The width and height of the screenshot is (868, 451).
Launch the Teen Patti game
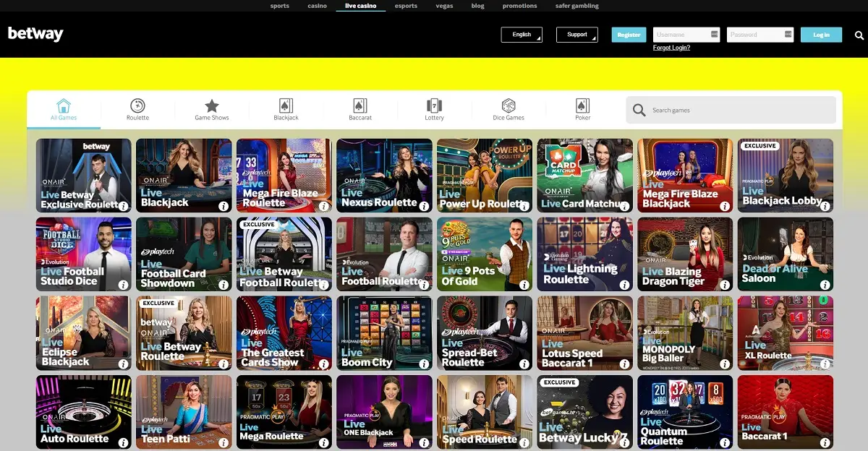pos(184,412)
